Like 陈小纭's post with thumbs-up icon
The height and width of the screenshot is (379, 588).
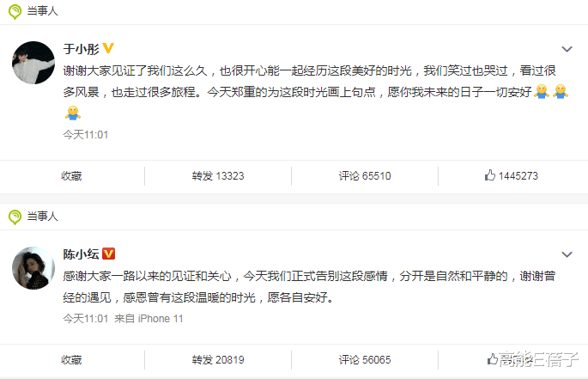tap(492, 359)
